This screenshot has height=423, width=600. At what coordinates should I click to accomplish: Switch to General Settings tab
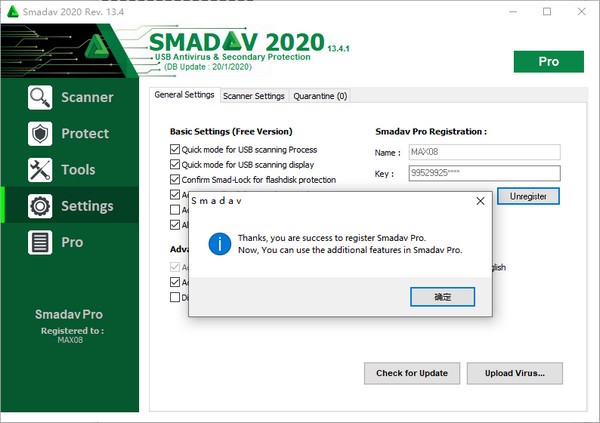(184, 95)
